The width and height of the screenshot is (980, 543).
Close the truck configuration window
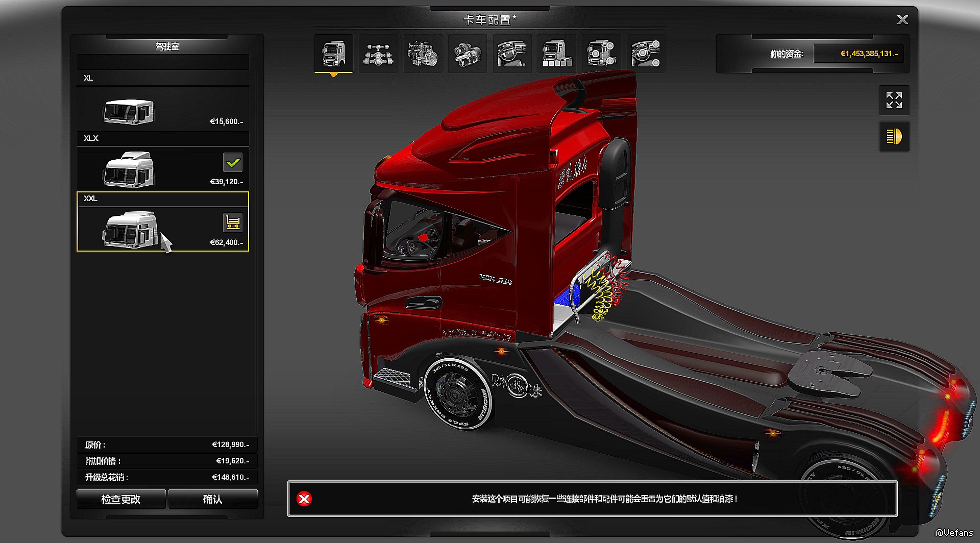tap(902, 19)
